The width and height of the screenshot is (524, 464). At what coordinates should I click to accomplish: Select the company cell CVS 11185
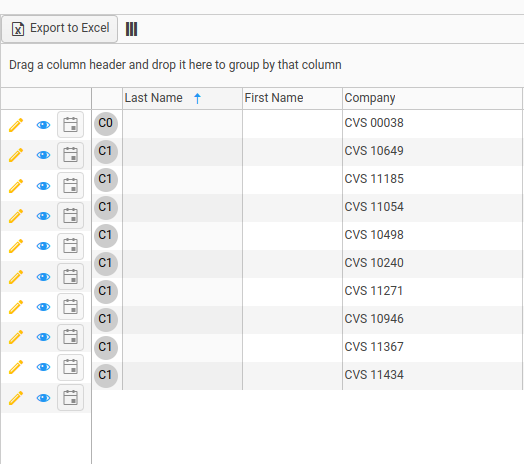(432, 180)
